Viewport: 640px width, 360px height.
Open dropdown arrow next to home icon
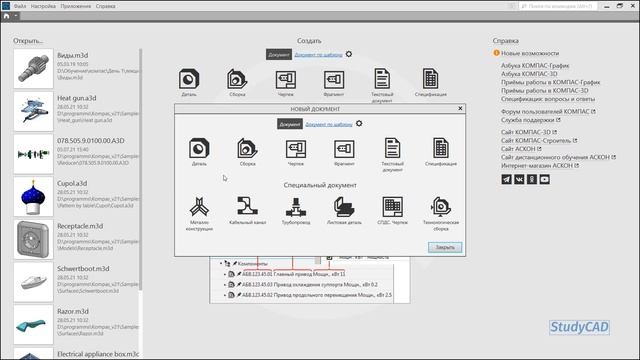click(x=16, y=16)
